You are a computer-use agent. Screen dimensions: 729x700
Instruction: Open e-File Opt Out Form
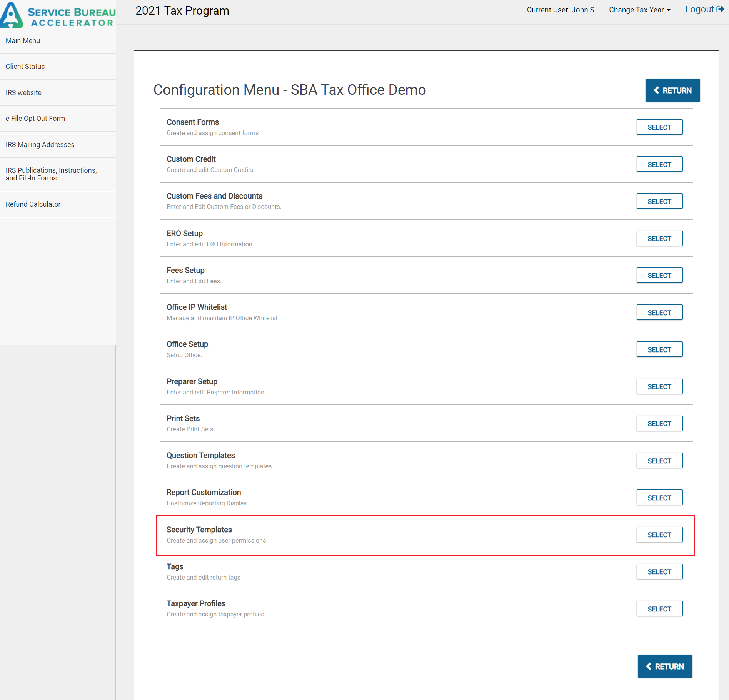35,119
